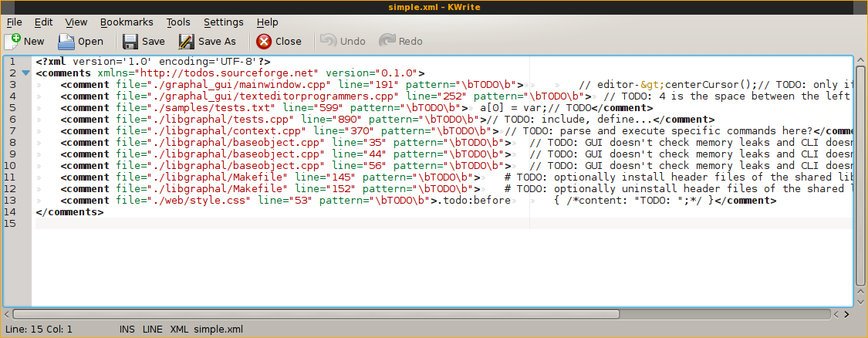This screenshot has height=338, width=868.
Task: Click the horizontal scrollbar right arrow
Action: tap(846, 314)
